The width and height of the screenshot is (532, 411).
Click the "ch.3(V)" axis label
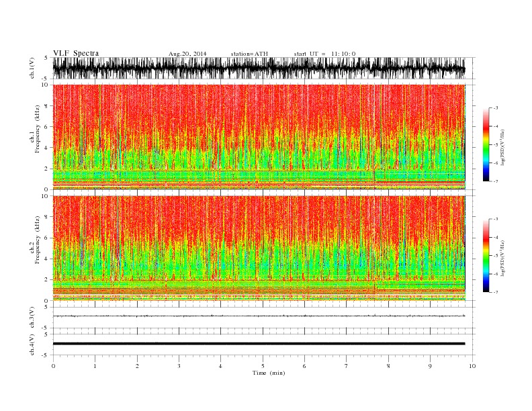[32, 318]
